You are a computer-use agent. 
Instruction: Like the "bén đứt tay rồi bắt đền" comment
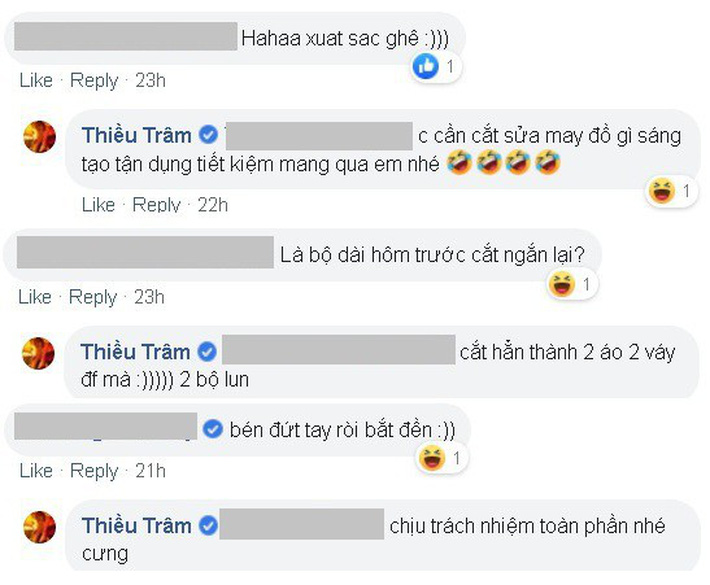click(35, 471)
